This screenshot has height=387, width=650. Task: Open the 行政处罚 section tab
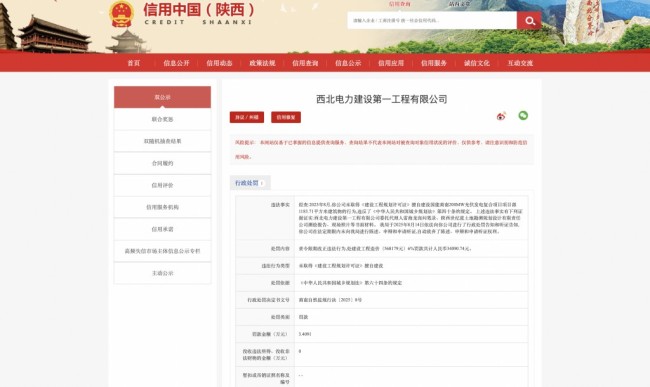[x=250, y=183]
